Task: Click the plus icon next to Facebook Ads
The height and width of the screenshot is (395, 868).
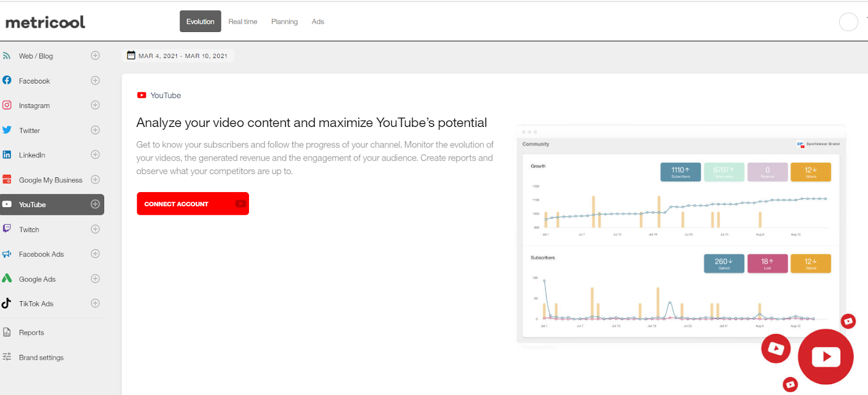Action: pyautogui.click(x=95, y=253)
